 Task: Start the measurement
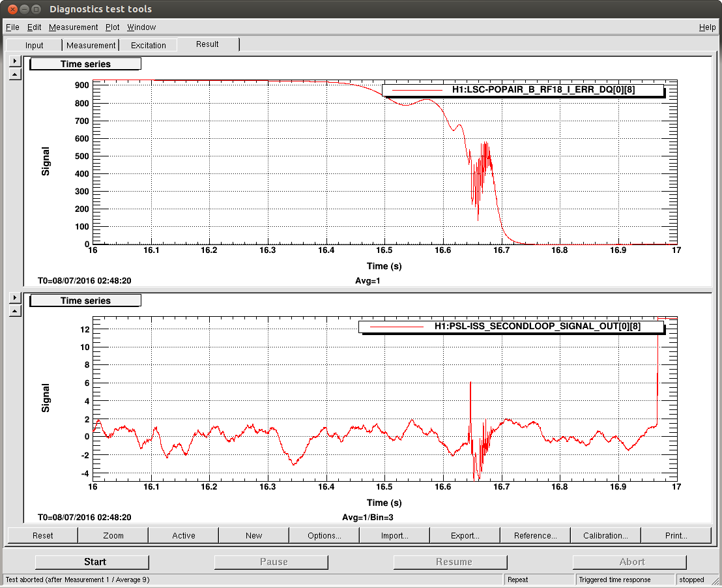[92, 562]
